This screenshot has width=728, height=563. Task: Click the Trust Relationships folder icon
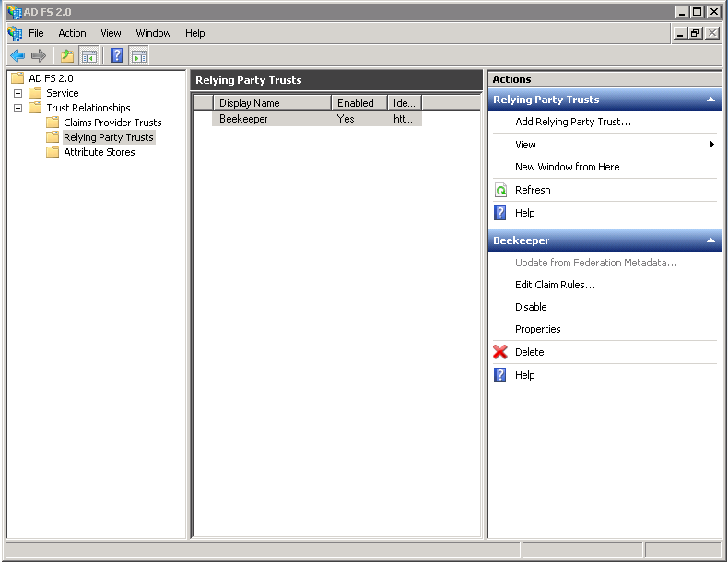coord(35,107)
